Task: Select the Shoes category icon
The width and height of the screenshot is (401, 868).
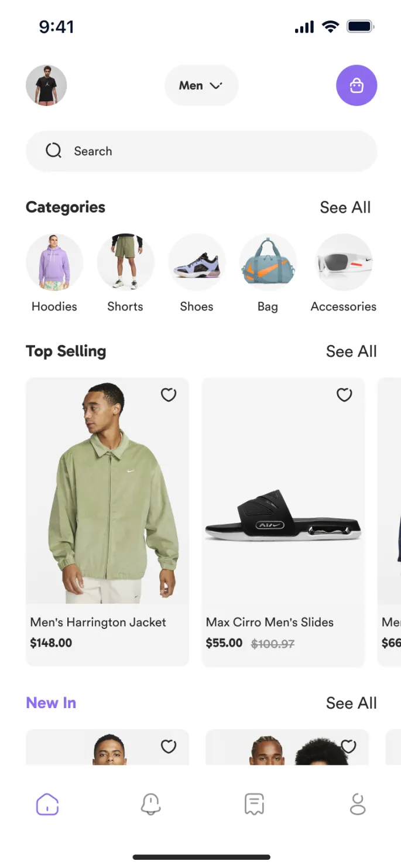Action: pyautogui.click(x=197, y=262)
